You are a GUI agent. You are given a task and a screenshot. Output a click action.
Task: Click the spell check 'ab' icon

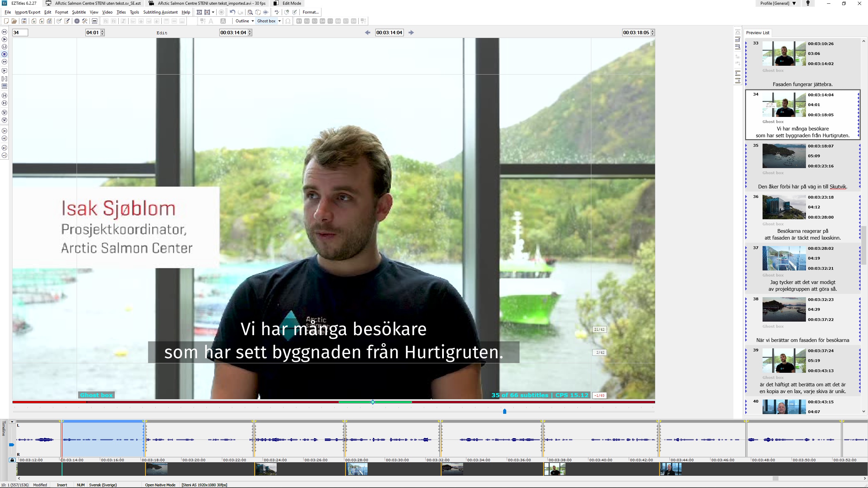[x=277, y=12]
